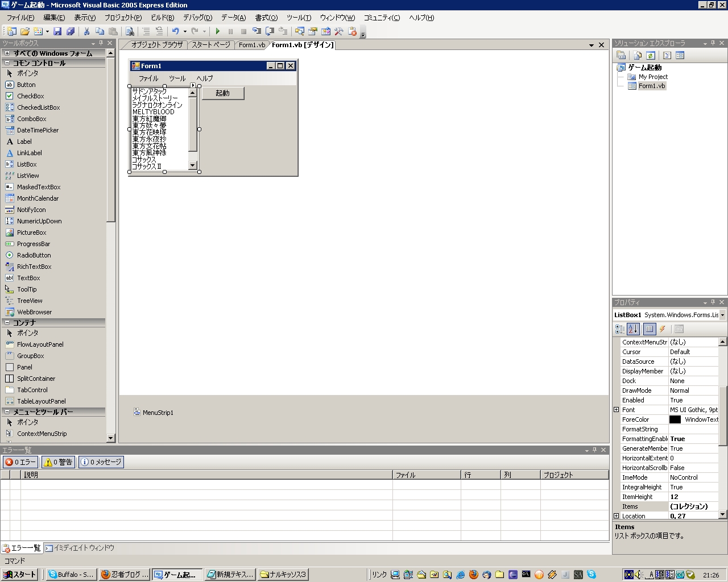Click the toolbox scrollbar down arrow
This screenshot has width=728, height=582.
pos(110,438)
